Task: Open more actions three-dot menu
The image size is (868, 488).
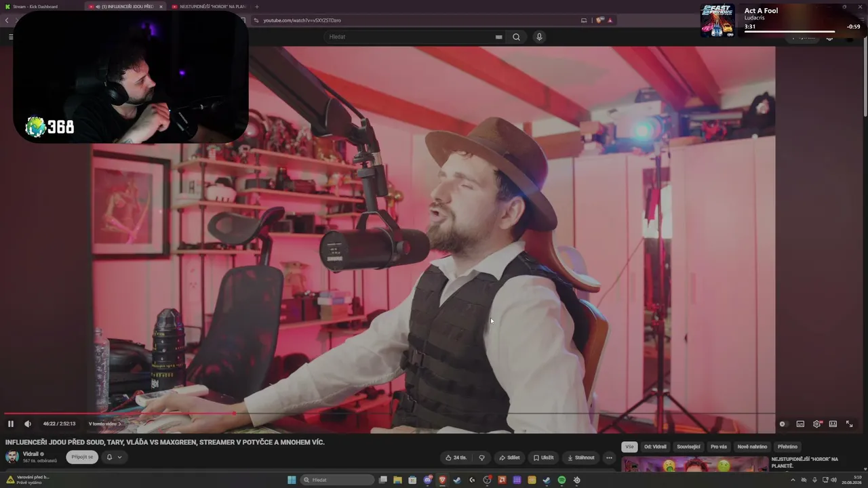Action: pyautogui.click(x=609, y=457)
